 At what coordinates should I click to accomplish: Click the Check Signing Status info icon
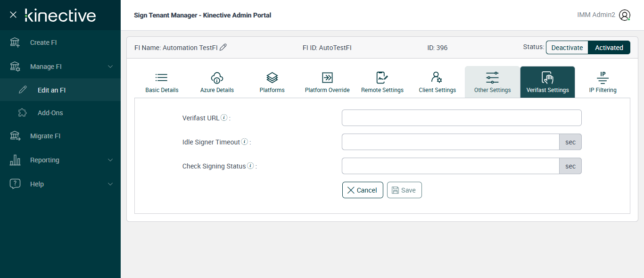tap(250, 166)
